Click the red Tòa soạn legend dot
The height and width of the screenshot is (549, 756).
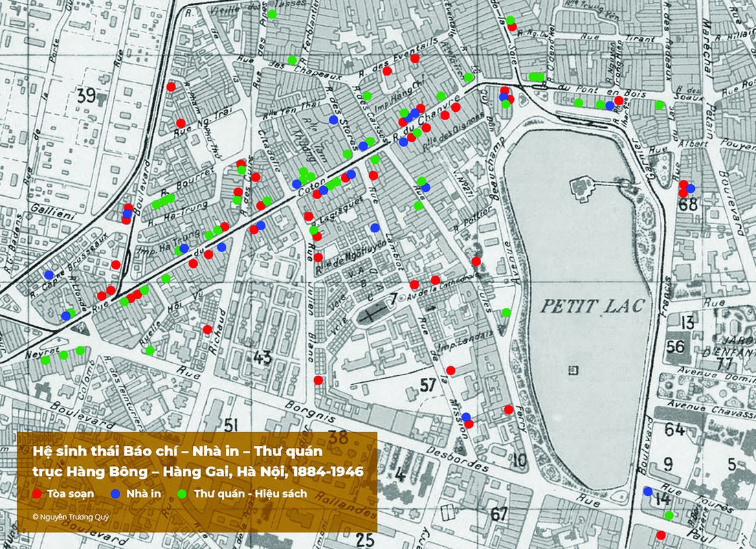(36, 493)
